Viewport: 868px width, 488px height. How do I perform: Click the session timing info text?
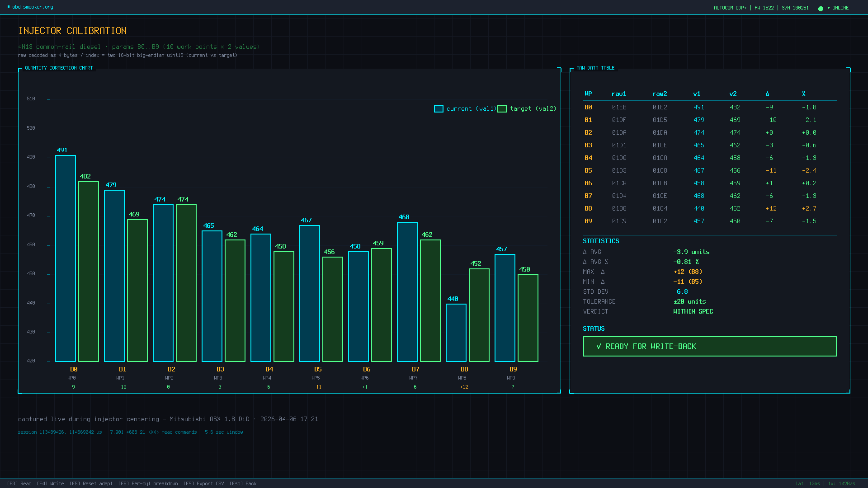tap(130, 432)
